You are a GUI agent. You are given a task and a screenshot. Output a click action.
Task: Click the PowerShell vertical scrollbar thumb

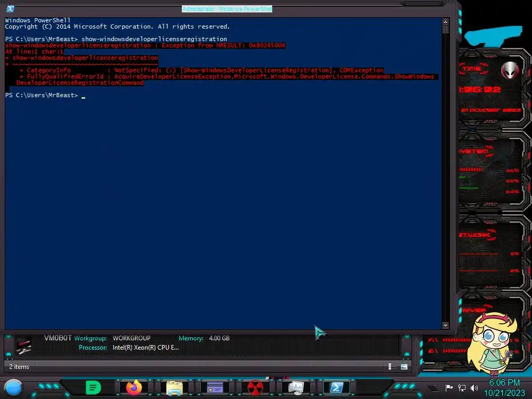point(445,30)
